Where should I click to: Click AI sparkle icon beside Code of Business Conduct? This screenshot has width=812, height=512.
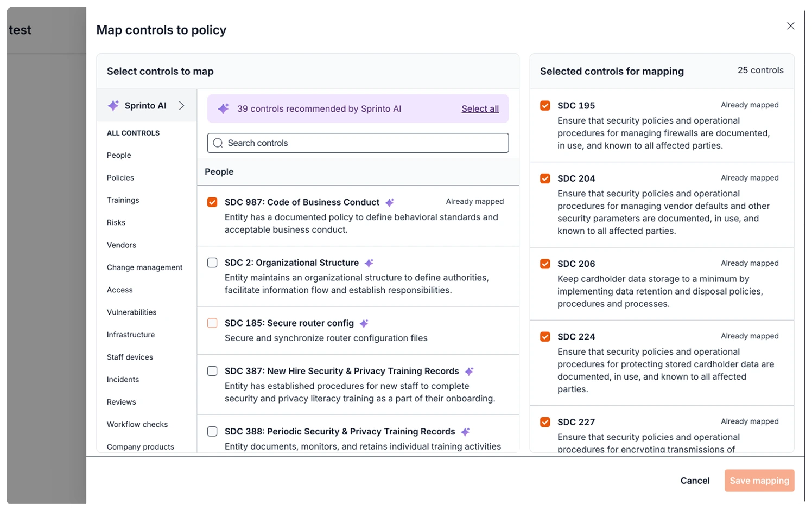390,203
